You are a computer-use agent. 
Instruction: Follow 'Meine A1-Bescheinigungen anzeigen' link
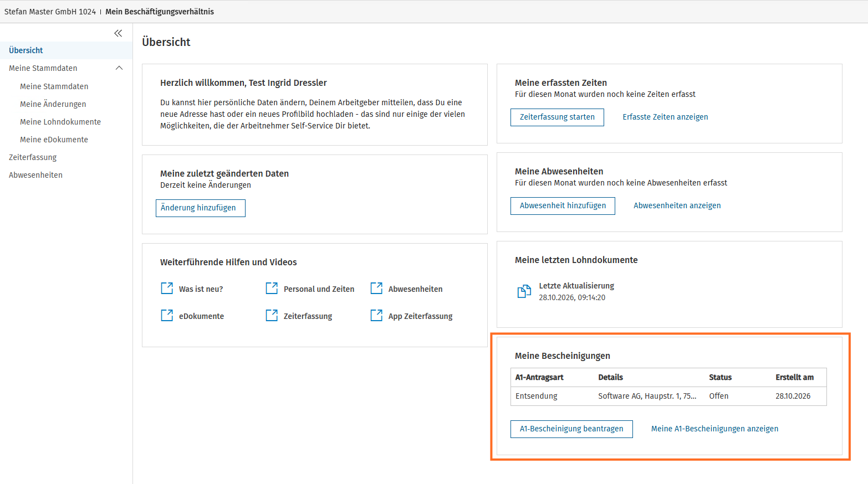point(714,429)
